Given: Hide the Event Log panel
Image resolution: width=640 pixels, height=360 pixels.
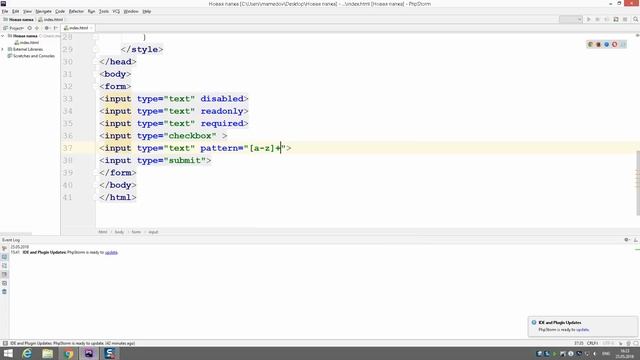Looking at the screenshot, I should [636, 240].
